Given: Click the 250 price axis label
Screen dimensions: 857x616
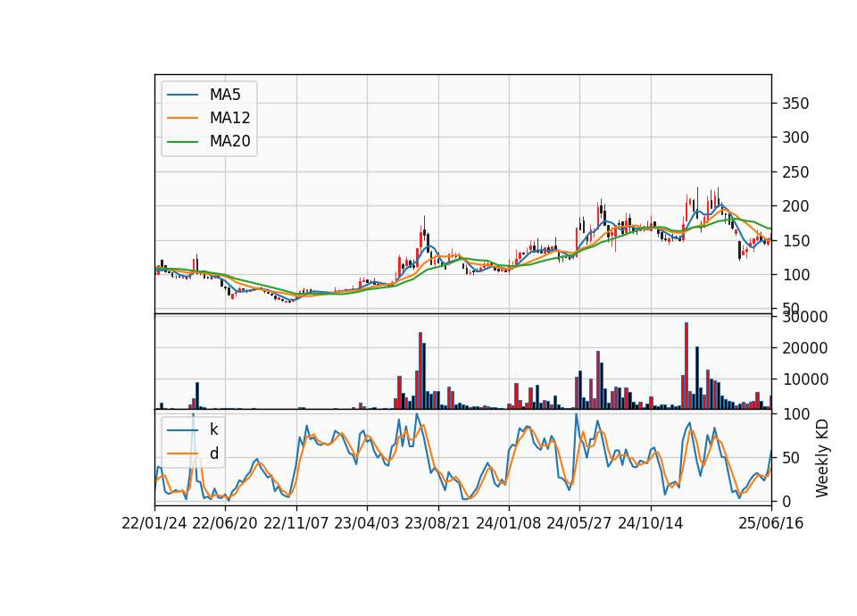Looking at the screenshot, I should click(x=795, y=172).
